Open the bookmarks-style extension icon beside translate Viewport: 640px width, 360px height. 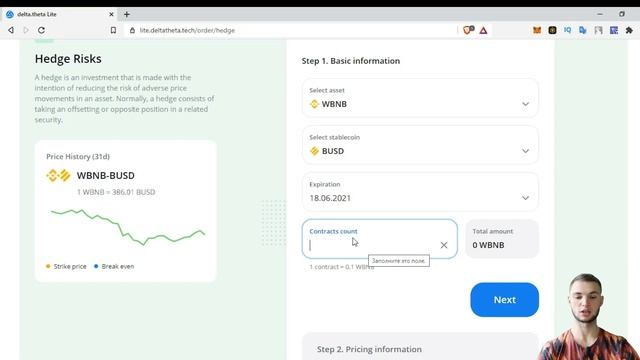pos(598,30)
